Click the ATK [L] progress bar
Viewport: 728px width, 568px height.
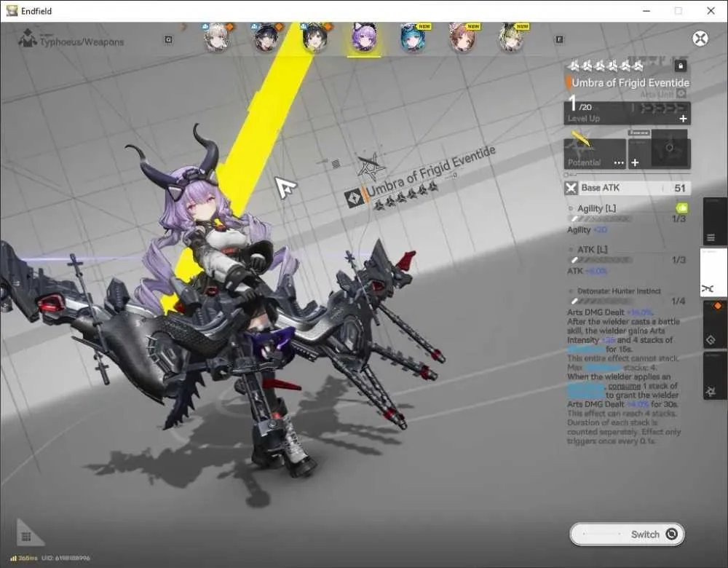pyautogui.click(x=600, y=260)
